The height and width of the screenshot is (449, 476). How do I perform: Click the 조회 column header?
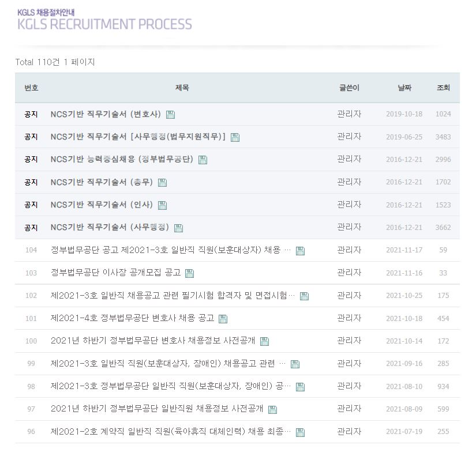[443, 88]
